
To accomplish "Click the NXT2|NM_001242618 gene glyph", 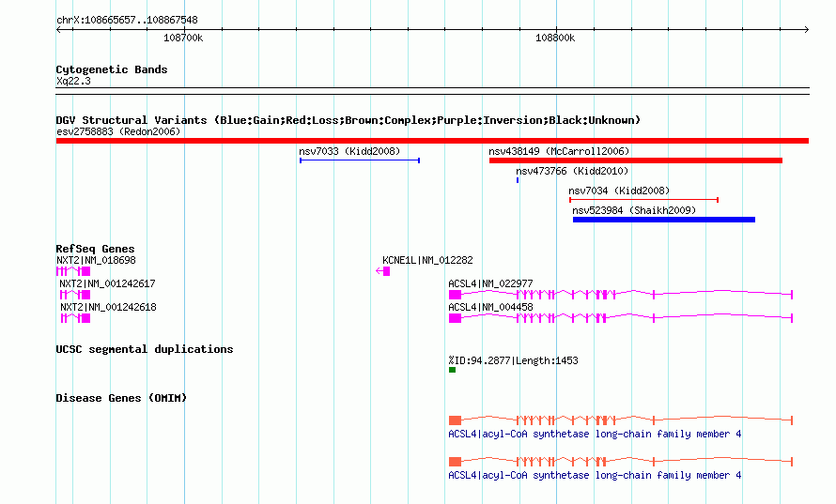I will [76, 318].
